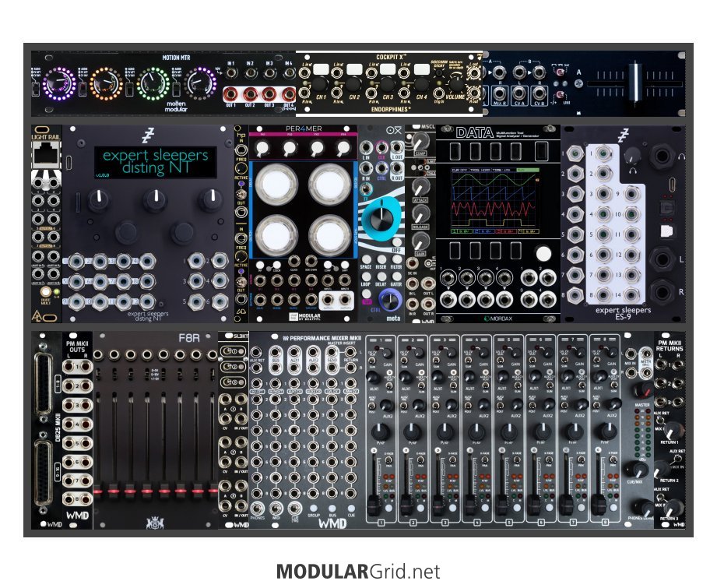Click the RJ45 ethernet port on Light Rail
This screenshot has width=717, height=588.
click(x=46, y=155)
